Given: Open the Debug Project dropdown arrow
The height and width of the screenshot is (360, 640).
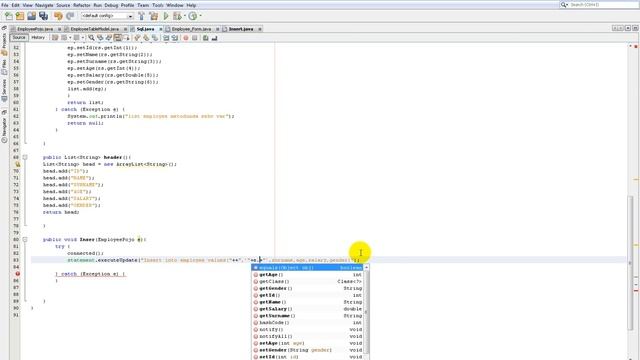Looking at the screenshot, I should [x=185, y=16].
